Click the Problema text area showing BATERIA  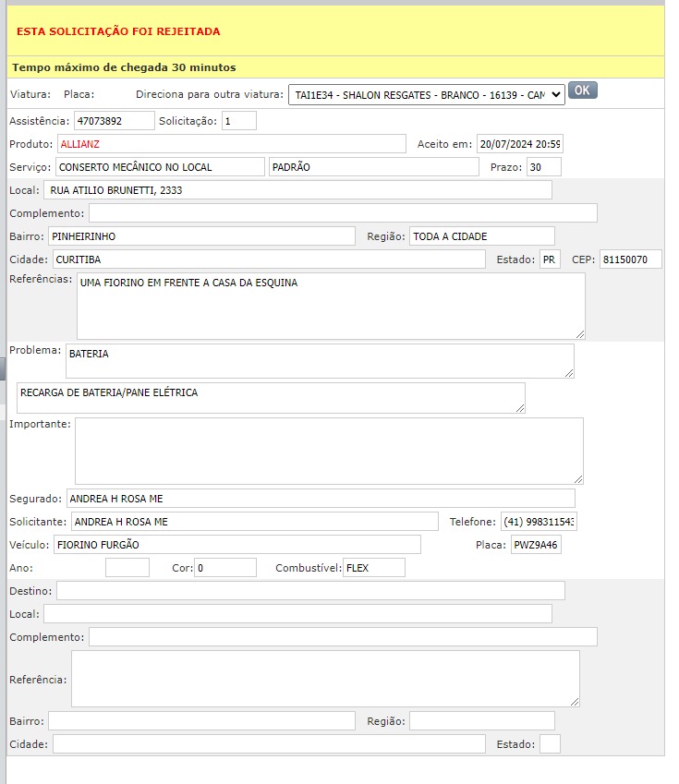point(319,361)
